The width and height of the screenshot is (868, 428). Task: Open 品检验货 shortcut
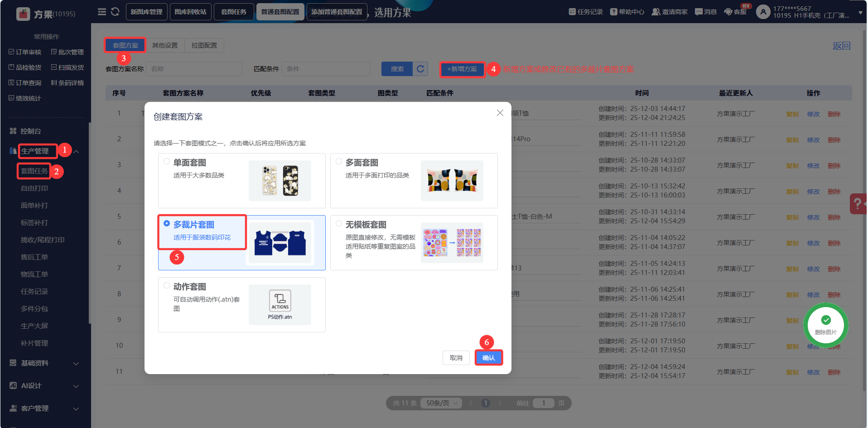25,67
